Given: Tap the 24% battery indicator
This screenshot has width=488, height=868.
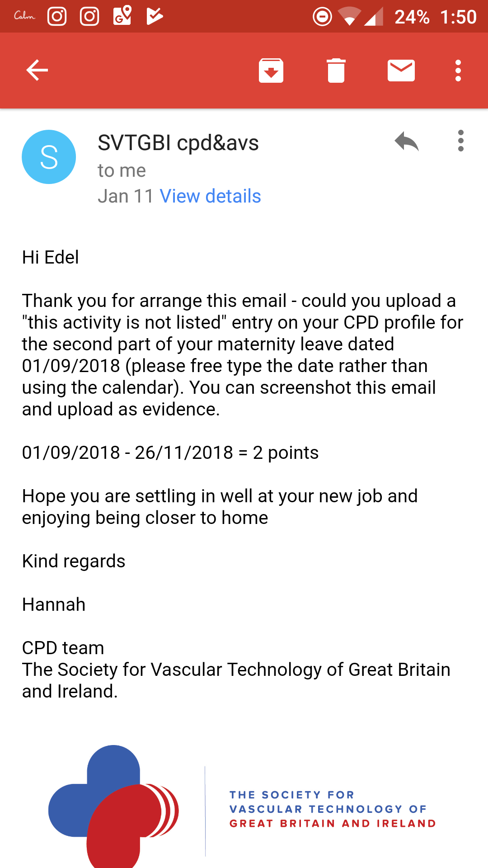Looking at the screenshot, I should tap(412, 17).
